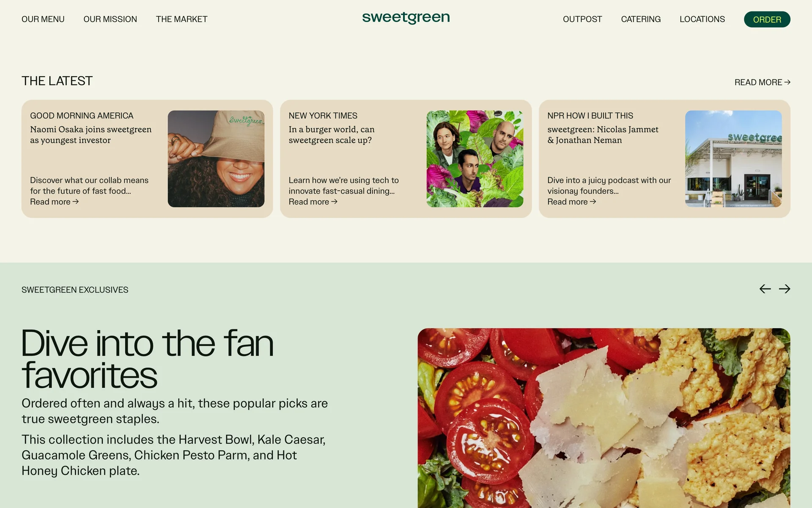Go to CATERING page
This screenshot has height=508, width=812.
[x=641, y=19]
